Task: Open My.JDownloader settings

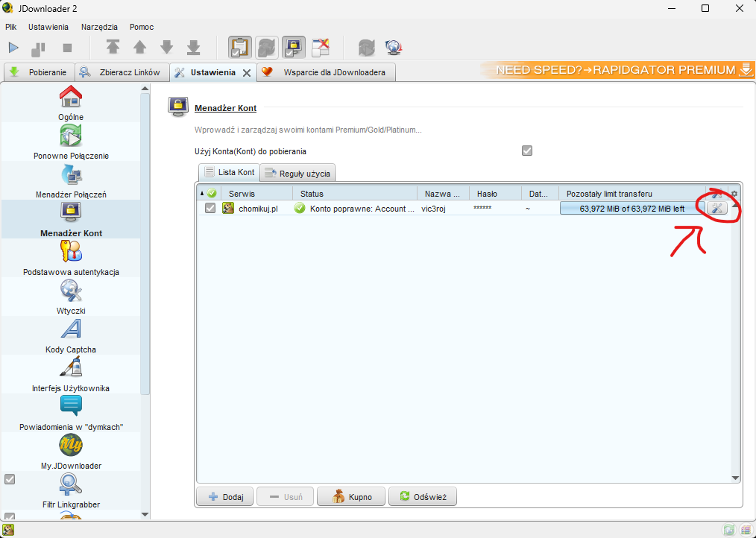Action: pos(71,452)
